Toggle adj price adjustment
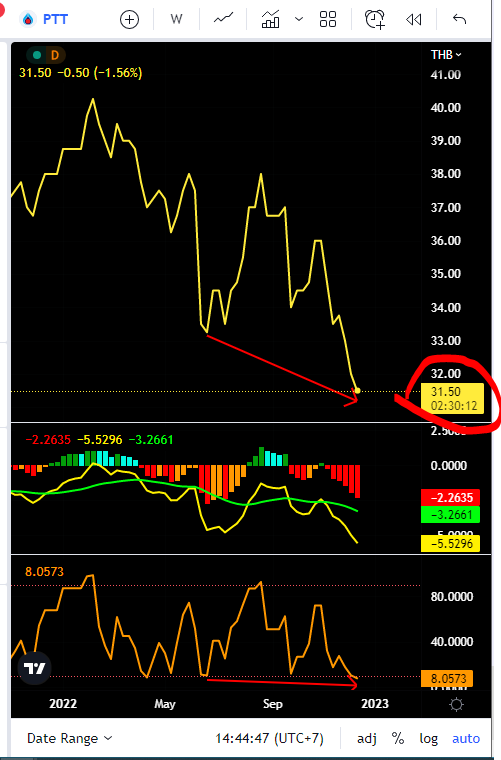The image size is (501, 760). click(x=367, y=738)
